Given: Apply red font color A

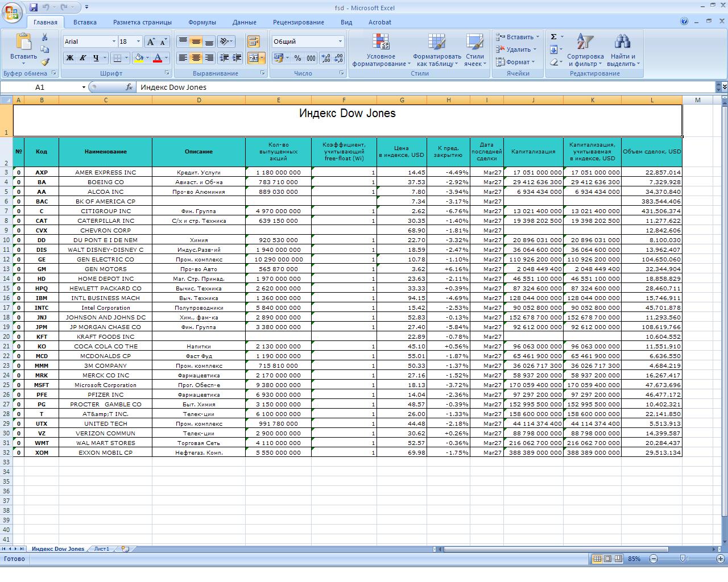Looking at the screenshot, I should coord(158,57).
